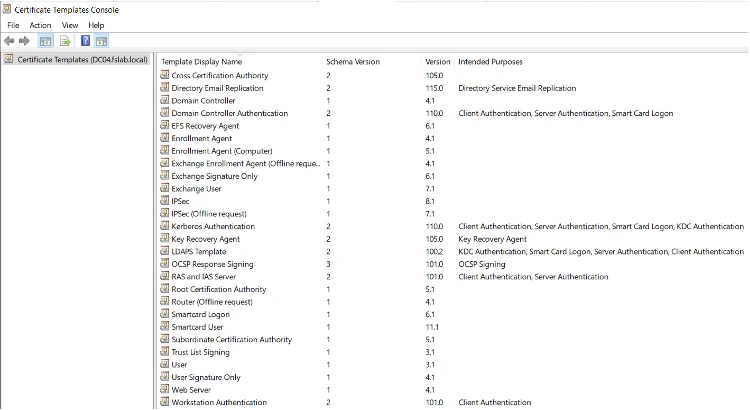
Task: Select the Router (Offline request) template name
Action: point(212,302)
